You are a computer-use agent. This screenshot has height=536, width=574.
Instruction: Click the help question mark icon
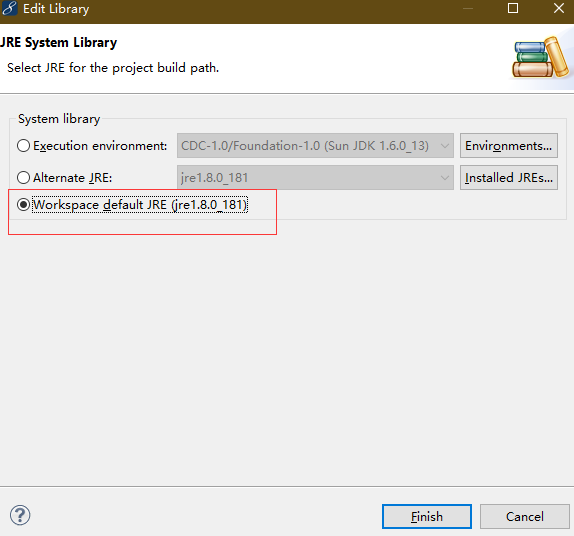(x=20, y=515)
